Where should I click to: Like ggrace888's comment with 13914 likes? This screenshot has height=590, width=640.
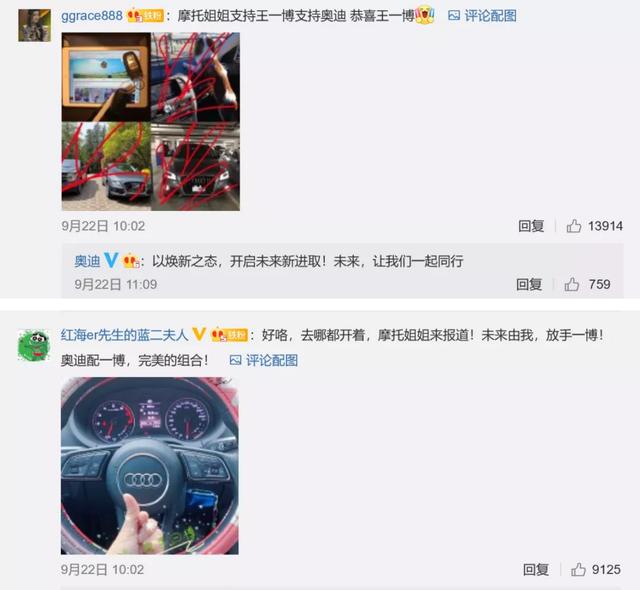click(x=594, y=226)
